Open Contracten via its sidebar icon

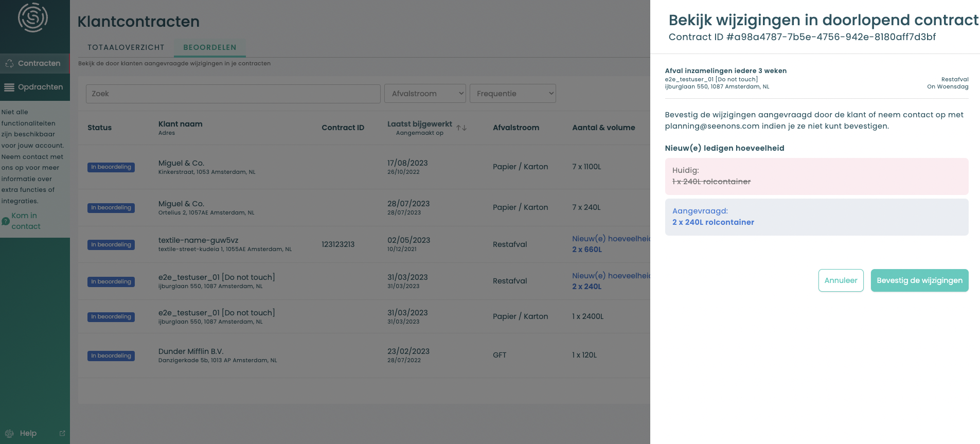tap(9, 63)
